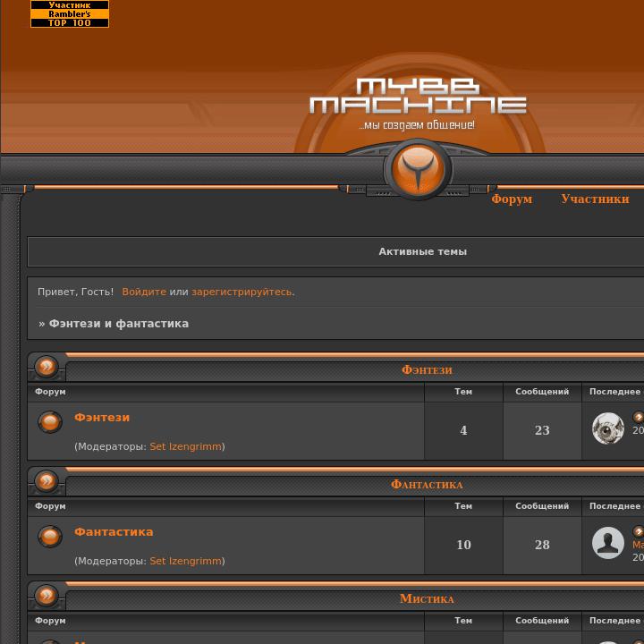Image resolution: width=644 pixels, height=644 pixels.
Task: Open the Фэнтези category header title
Action: click(x=427, y=370)
